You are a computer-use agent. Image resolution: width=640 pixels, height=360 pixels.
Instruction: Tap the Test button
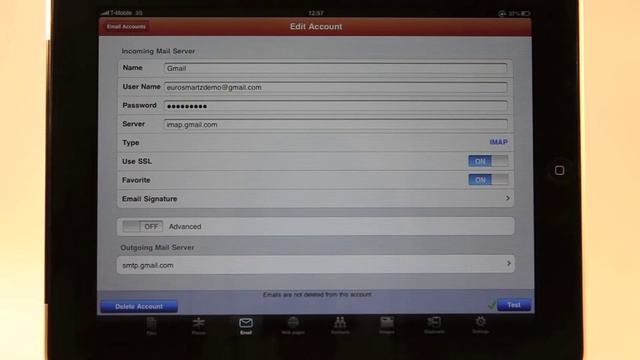pyautogui.click(x=514, y=305)
